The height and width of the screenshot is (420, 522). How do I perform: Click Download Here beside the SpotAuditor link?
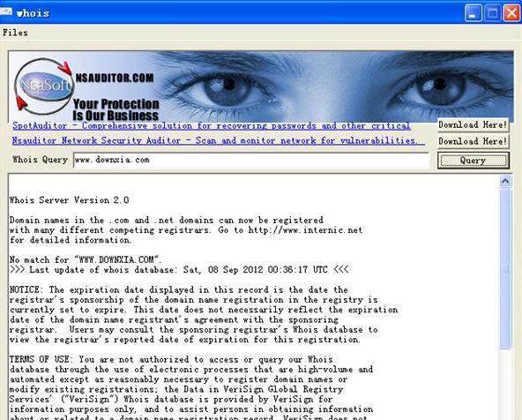[473, 125]
